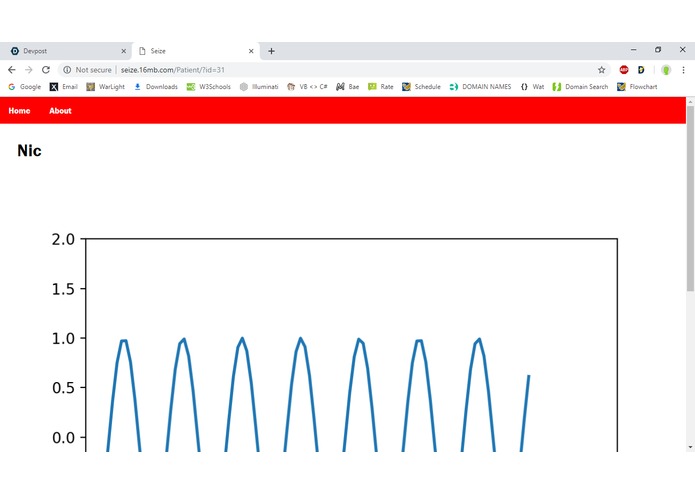The image size is (695, 494).
Task: Open Chrome's three-dot menu
Action: (x=683, y=70)
